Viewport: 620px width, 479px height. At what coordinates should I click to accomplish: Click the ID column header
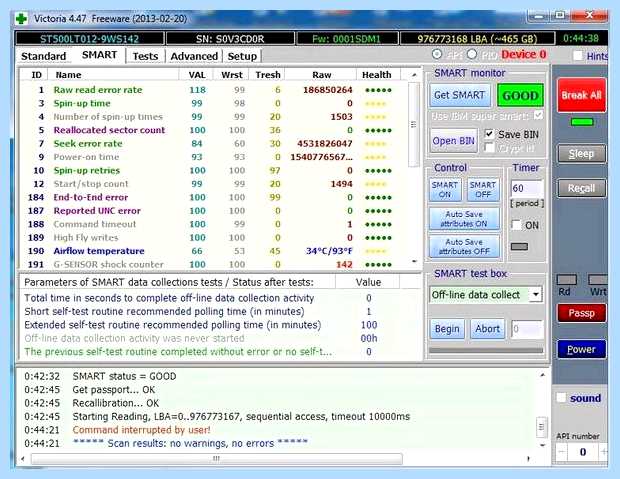click(36, 75)
